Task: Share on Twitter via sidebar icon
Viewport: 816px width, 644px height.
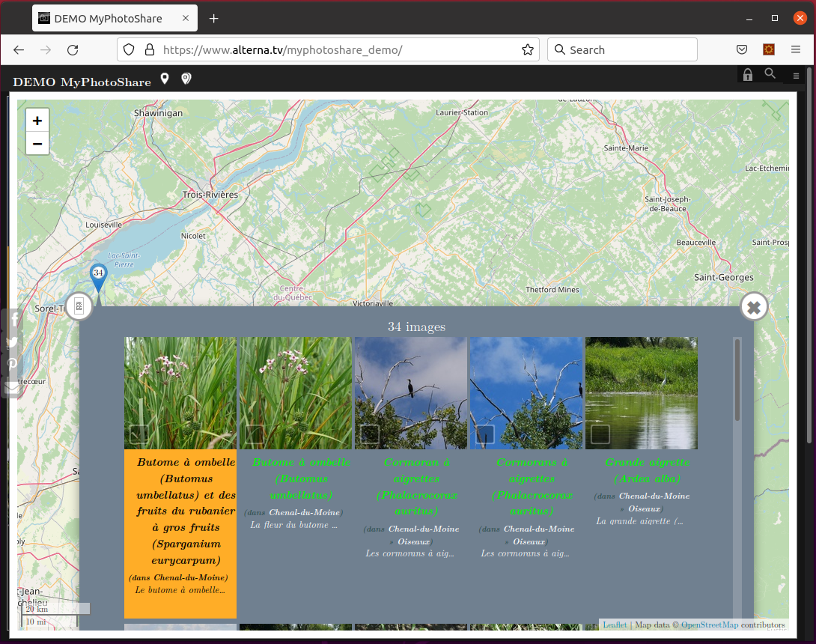Action: pos(13,342)
